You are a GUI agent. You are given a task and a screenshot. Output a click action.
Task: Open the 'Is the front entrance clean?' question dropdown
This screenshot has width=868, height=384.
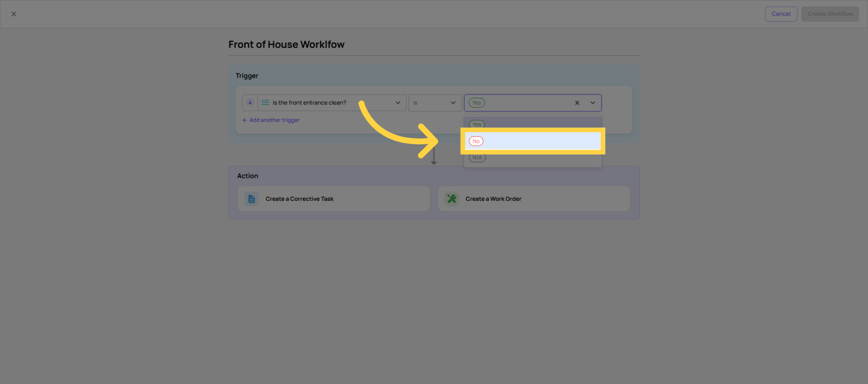click(x=324, y=103)
